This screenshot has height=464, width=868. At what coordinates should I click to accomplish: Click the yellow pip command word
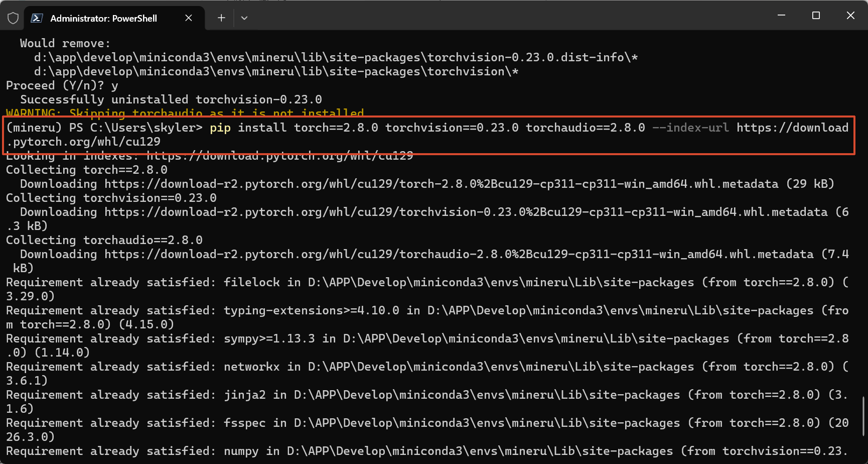[x=220, y=128]
